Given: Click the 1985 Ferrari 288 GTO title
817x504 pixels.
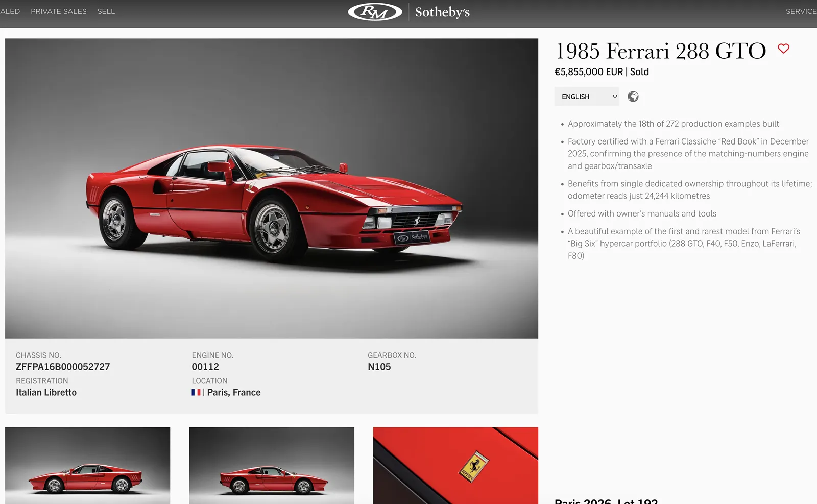Looking at the screenshot, I should click(x=661, y=51).
